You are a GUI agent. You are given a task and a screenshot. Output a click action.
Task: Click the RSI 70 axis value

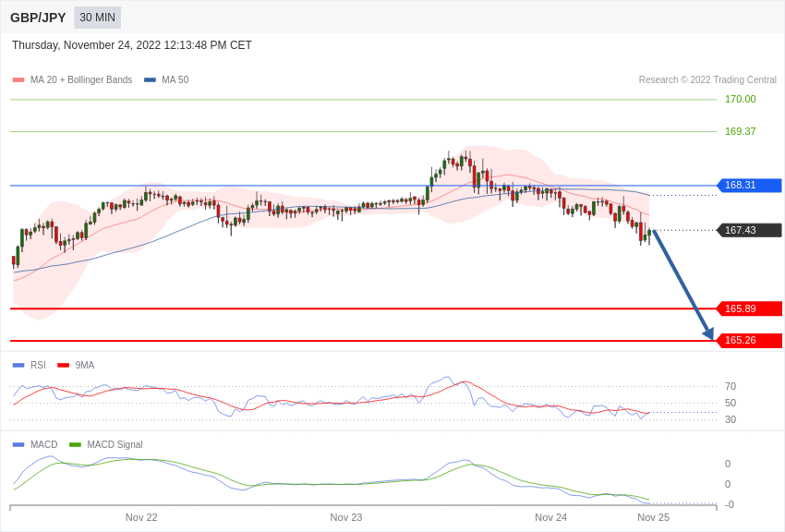[731, 386]
